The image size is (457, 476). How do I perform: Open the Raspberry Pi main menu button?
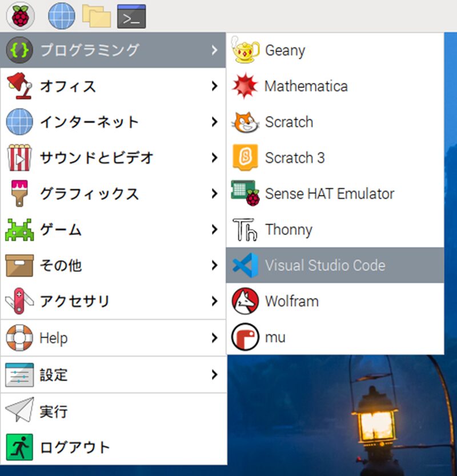click(x=20, y=16)
